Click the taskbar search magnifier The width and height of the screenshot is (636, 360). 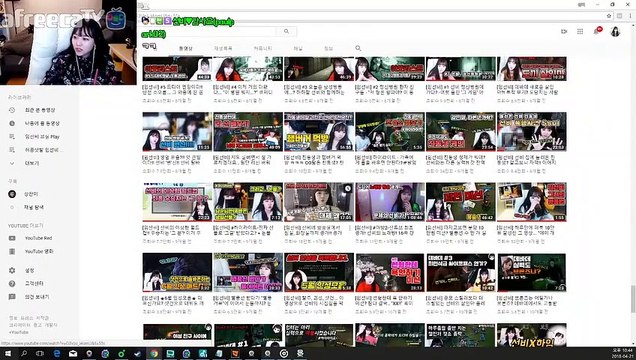pos(24,354)
